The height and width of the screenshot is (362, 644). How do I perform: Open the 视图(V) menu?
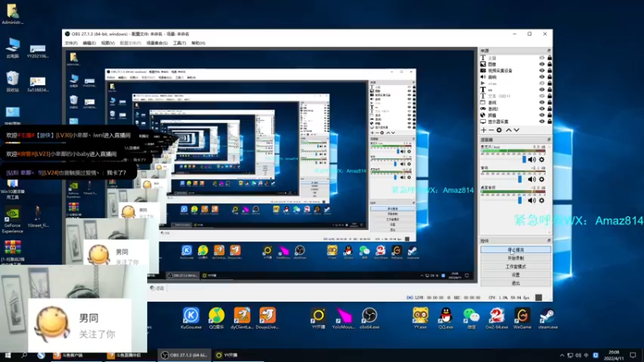pyautogui.click(x=108, y=43)
